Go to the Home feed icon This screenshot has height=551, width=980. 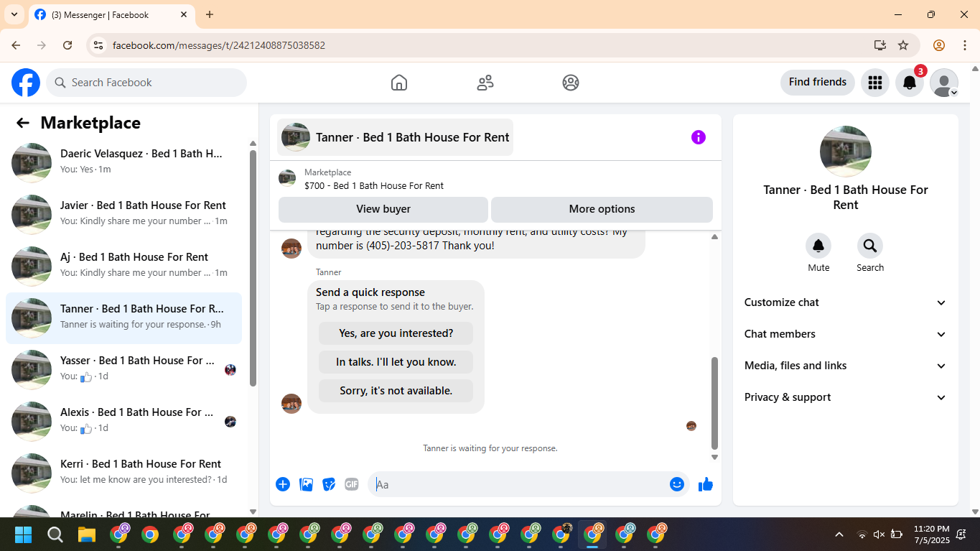[399, 83]
